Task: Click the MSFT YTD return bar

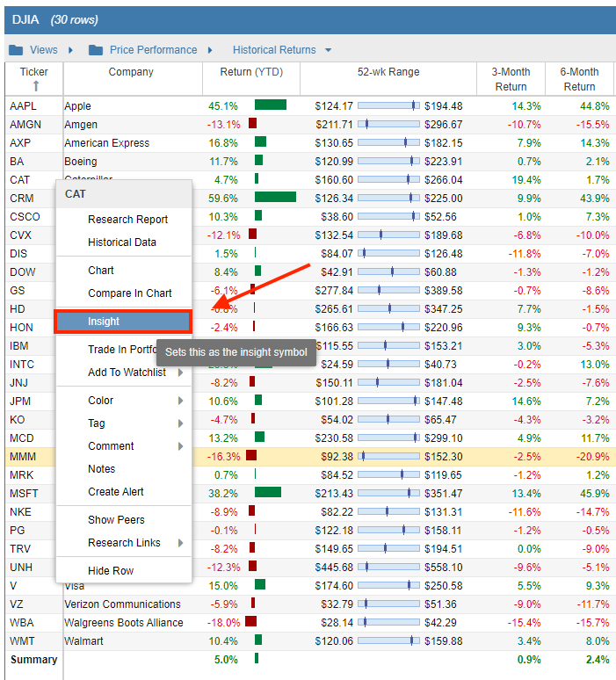Action: click(268, 492)
